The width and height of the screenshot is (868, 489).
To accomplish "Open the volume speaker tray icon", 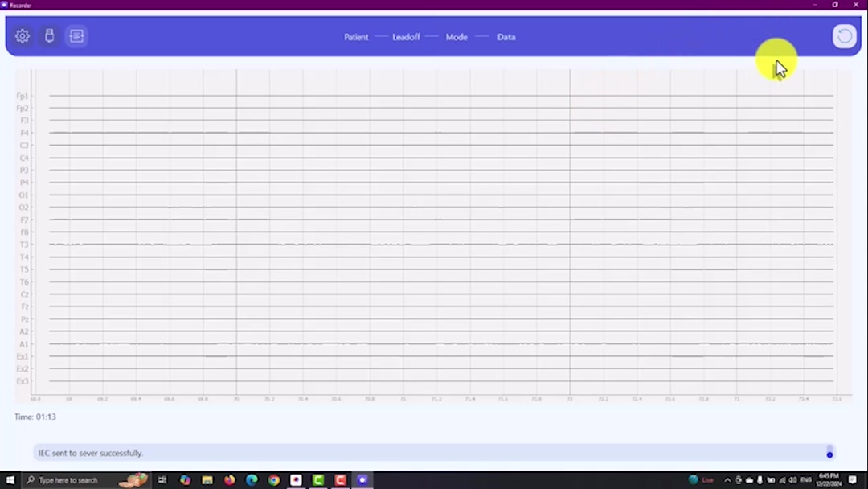I will click(792, 480).
